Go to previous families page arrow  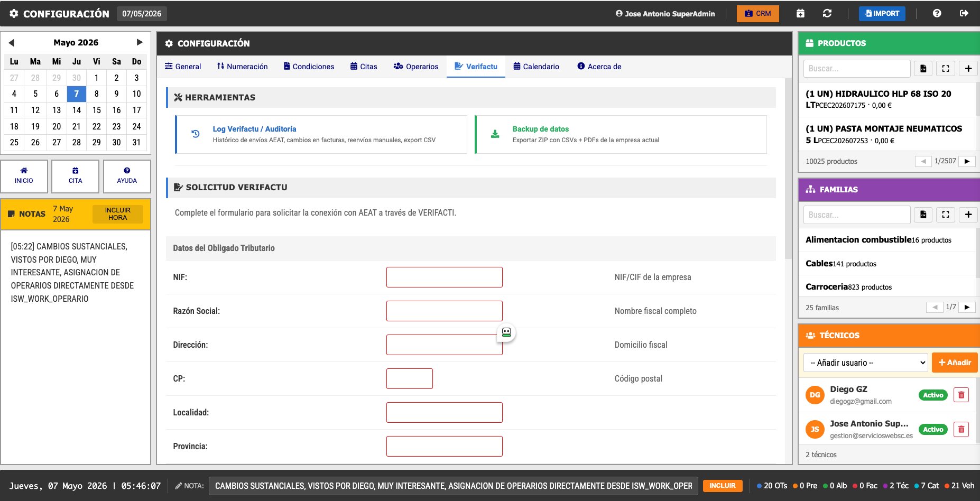tap(935, 307)
